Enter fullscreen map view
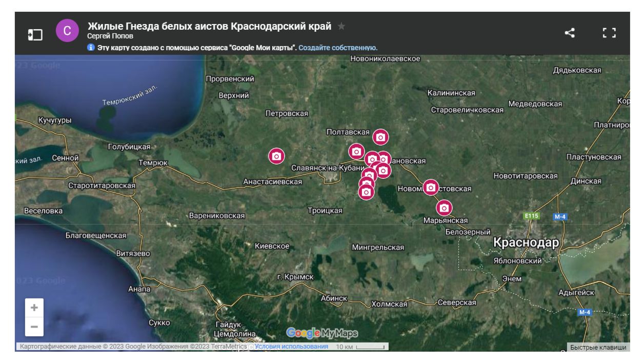Viewport: 644px width, 363px height. (609, 33)
